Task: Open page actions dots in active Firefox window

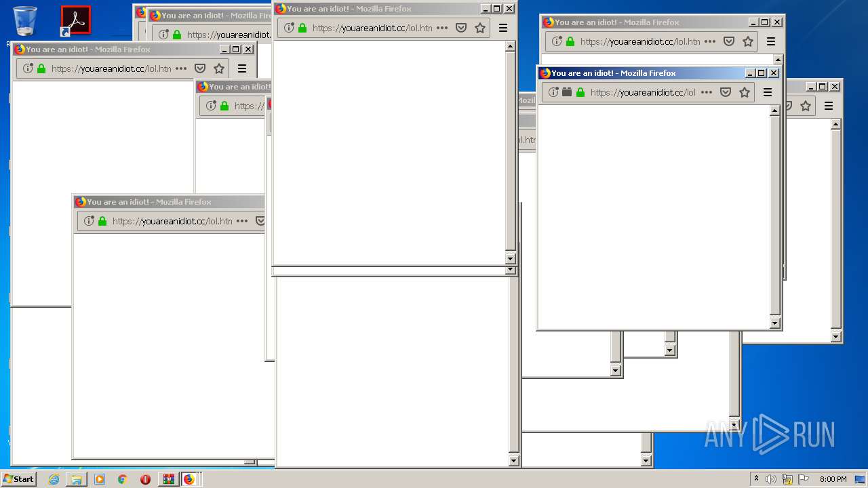Action: tap(707, 92)
